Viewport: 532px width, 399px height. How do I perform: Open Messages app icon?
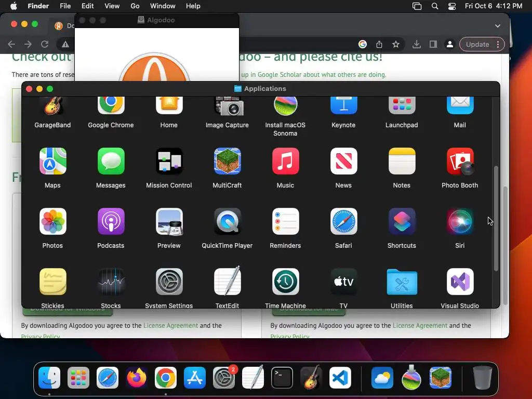click(111, 161)
